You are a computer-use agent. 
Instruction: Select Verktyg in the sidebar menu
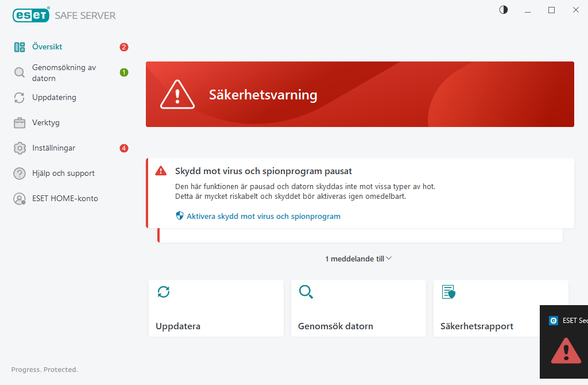pyautogui.click(x=46, y=122)
